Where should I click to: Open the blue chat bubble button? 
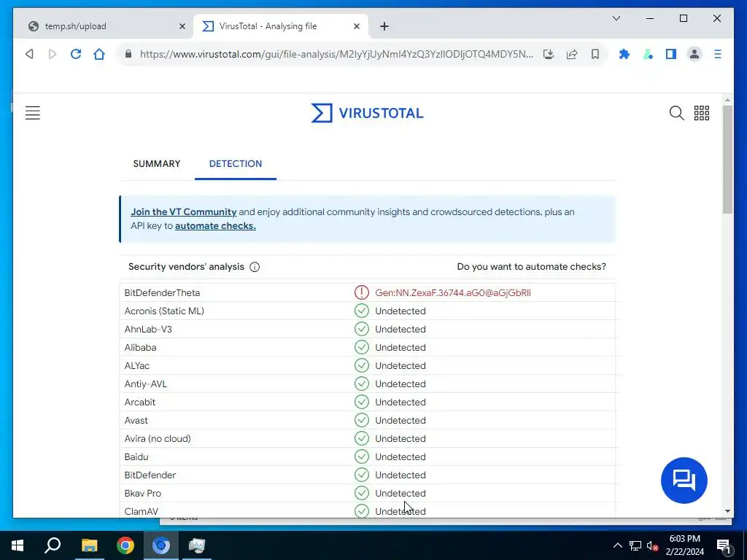point(684,480)
